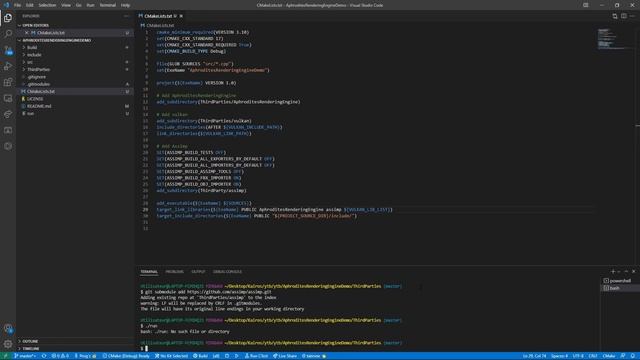Click the feedback icon in status bar
The image size is (640, 360).
pyautogui.click(x=623, y=356)
